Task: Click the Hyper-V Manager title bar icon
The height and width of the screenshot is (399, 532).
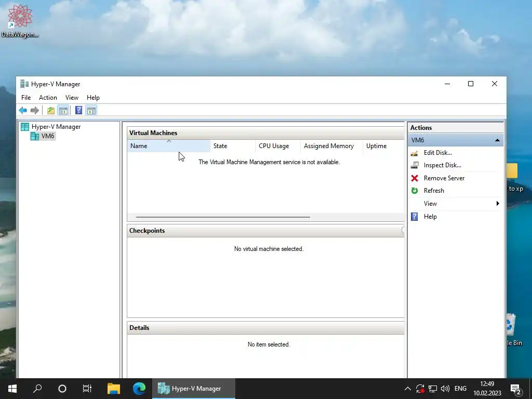Action: [24, 84]
